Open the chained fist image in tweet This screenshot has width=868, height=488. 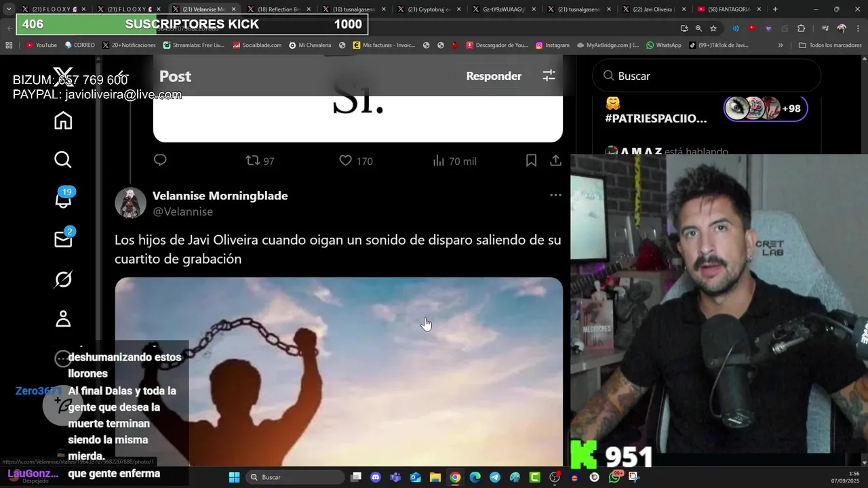click(x=338, y=371)
